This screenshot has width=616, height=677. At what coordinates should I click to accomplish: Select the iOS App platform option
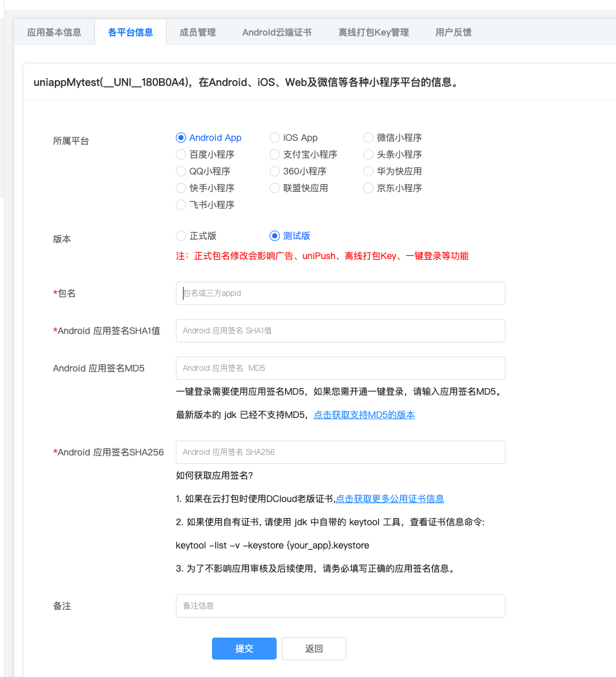275,138
